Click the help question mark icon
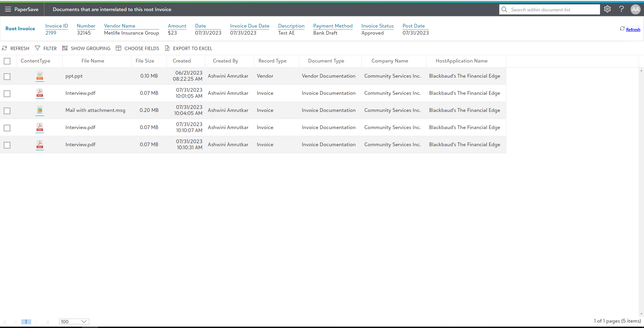Viewport: 644px width, 328px height. pyautogui.click(x=622, y=9)
